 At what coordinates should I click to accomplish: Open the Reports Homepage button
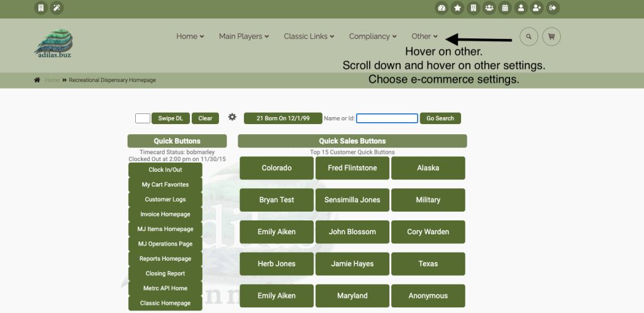[x=165, y=259]
